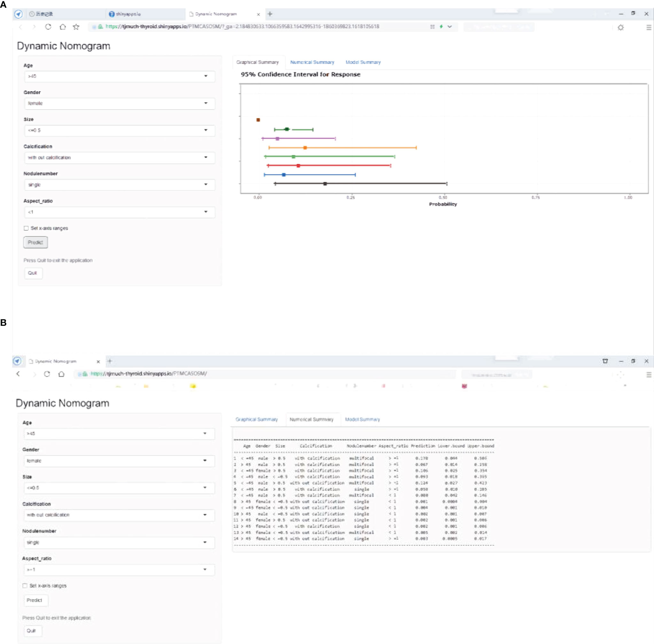Click the Predict button in panel A
654x644 pixels.
(35, 242)
